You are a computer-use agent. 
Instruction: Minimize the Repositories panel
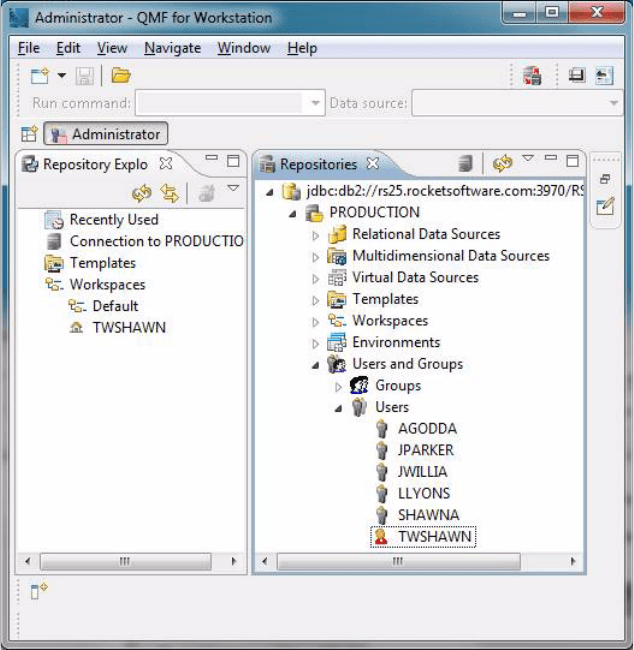point(551,158)
